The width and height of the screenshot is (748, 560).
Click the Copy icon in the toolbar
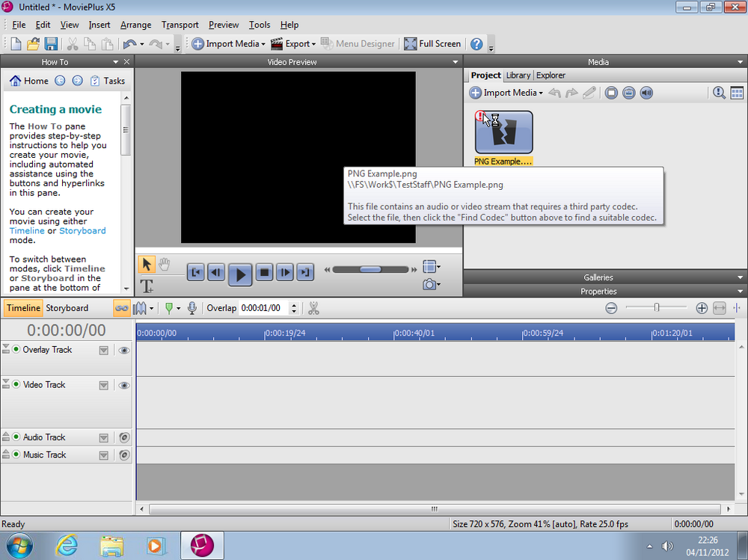90,44
